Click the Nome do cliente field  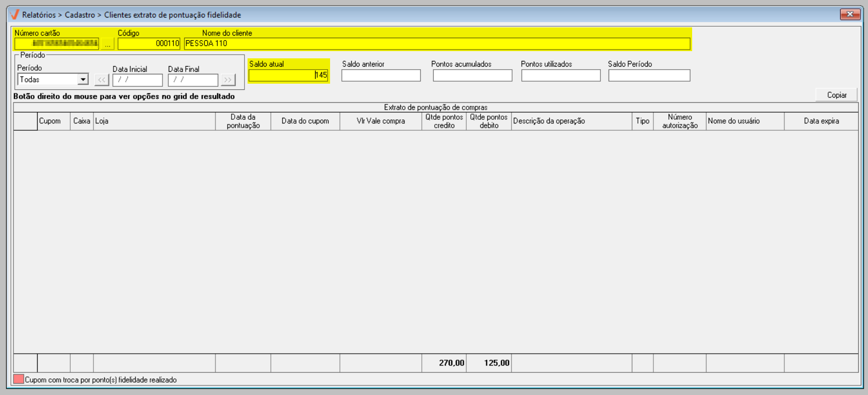(436, 44)
